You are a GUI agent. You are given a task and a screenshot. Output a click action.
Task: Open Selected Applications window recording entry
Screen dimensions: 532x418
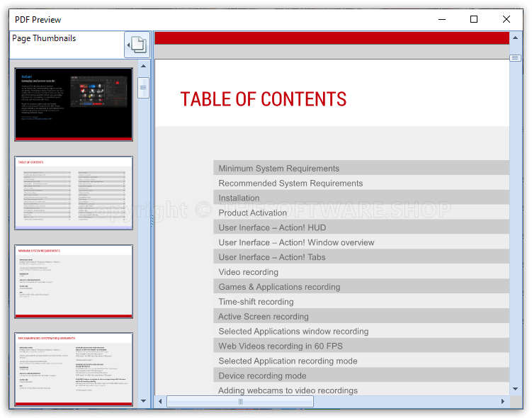tap(361, 332)
